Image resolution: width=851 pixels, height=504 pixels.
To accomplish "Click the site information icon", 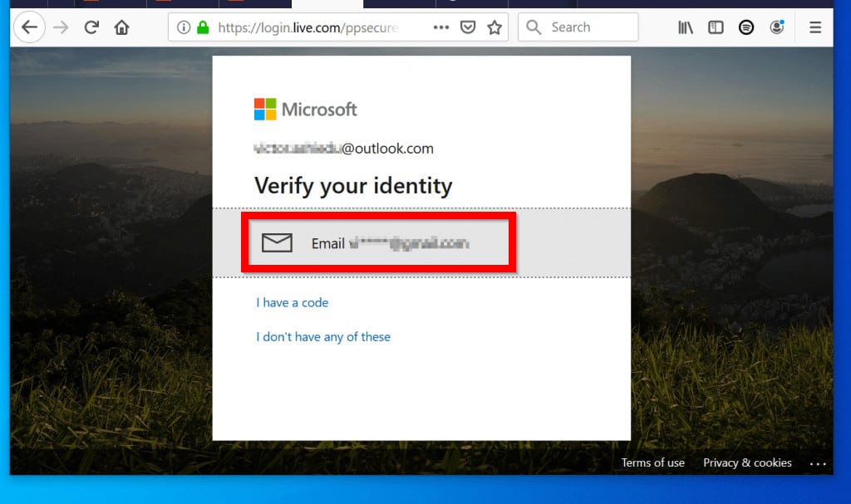I will 182,27.
